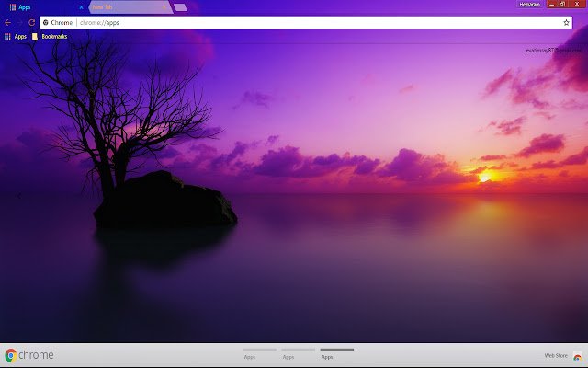Reload the current page
This screenshot has height=368, width=588.
(32, 21)
